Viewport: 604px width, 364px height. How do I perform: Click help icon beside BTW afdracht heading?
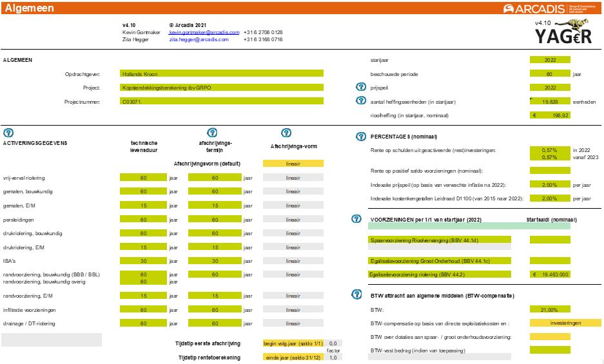pyautogui.click(x=355, y=294)
